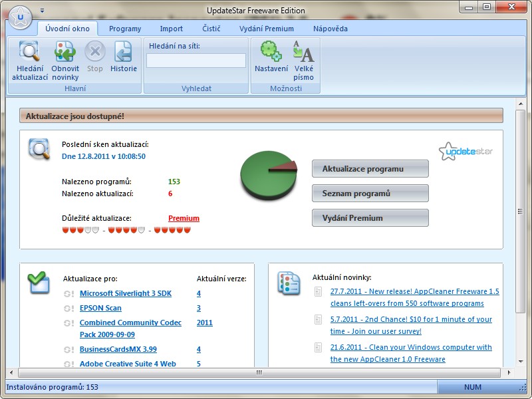Click update icon beside Combined Community Codec

pyautogui.click(x=69, y=323)
